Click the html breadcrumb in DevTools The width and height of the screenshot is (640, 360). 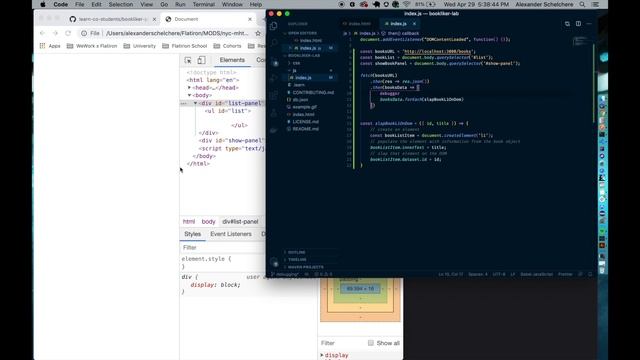tap(189, 221)
